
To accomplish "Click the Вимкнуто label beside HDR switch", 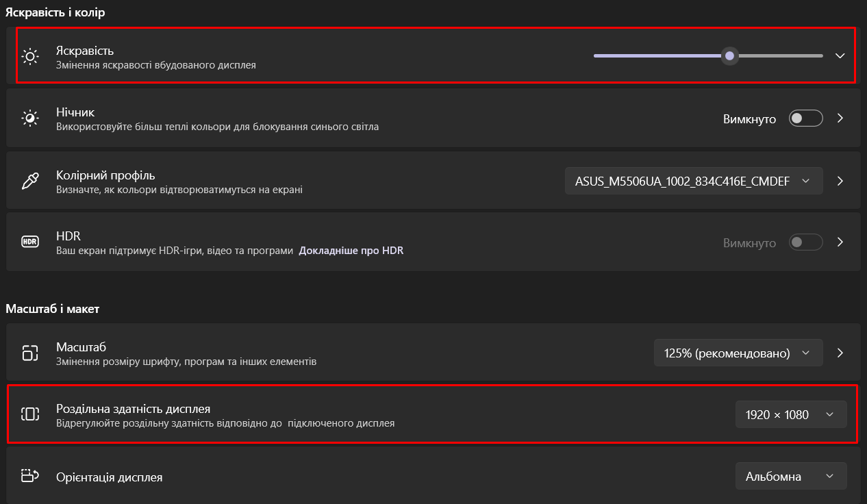I will [x=750, y=243].
